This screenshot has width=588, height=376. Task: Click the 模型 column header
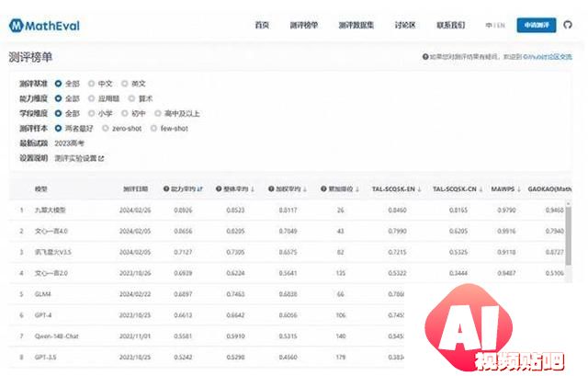40,189
